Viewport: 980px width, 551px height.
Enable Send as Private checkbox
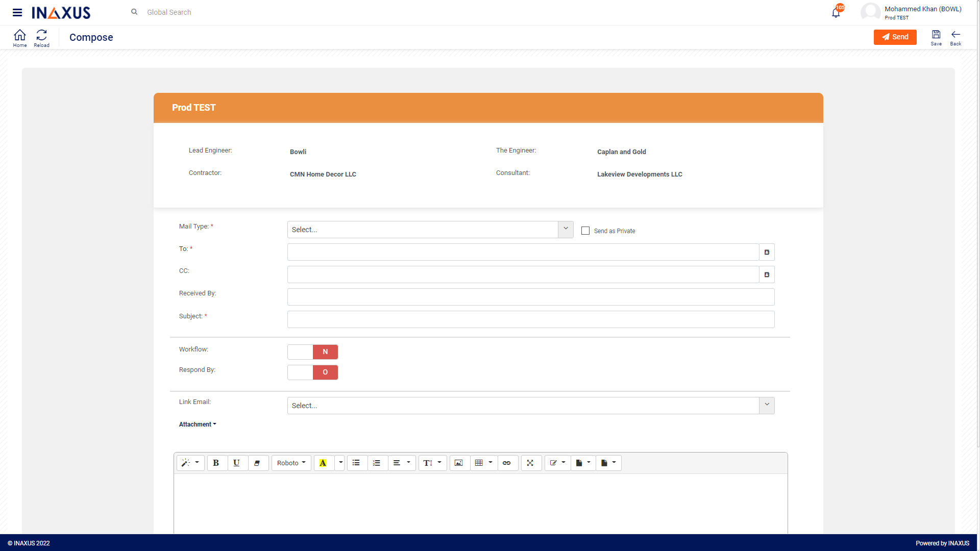(585, 231)
